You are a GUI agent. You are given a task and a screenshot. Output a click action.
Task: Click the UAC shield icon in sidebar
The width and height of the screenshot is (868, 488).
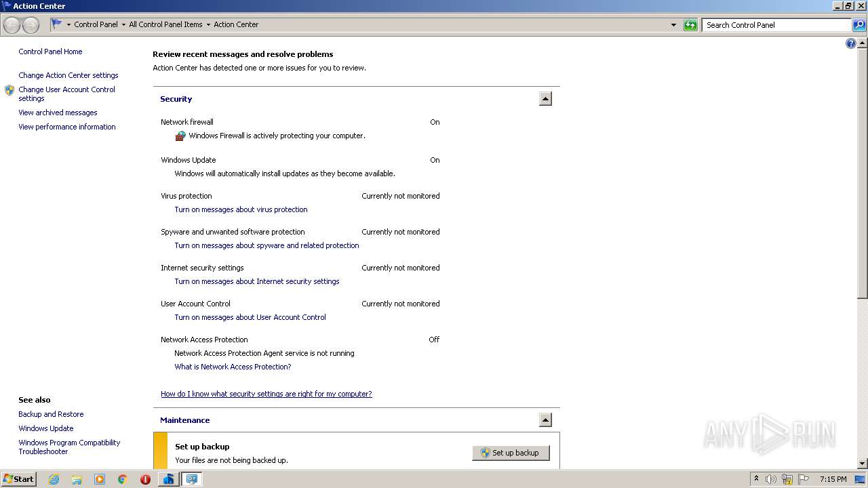[9, 90]
